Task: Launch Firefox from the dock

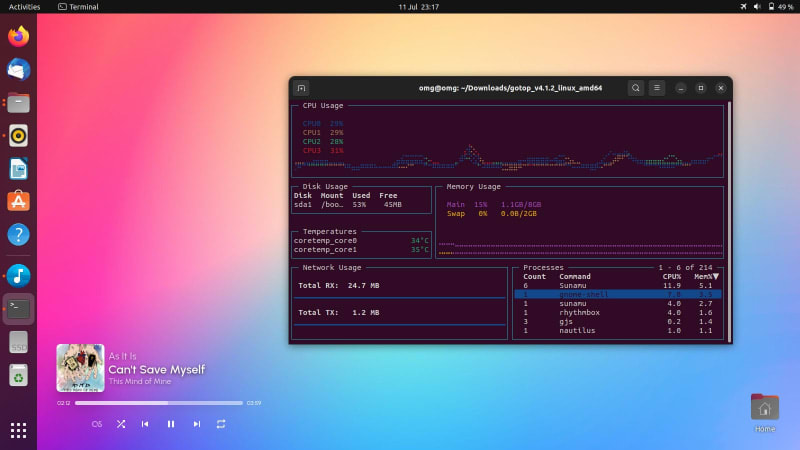Action: coord(18,37)
